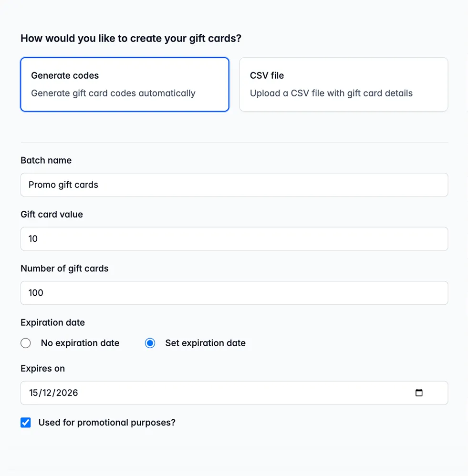Viewport: 468px width, 476px height.
Task: Toggle the promotional purposes checkbox
Action: pyautogui.click(x=25, y=423)
